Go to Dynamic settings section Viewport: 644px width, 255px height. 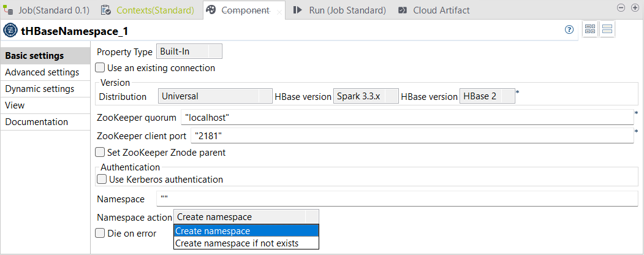coord(40,89)
